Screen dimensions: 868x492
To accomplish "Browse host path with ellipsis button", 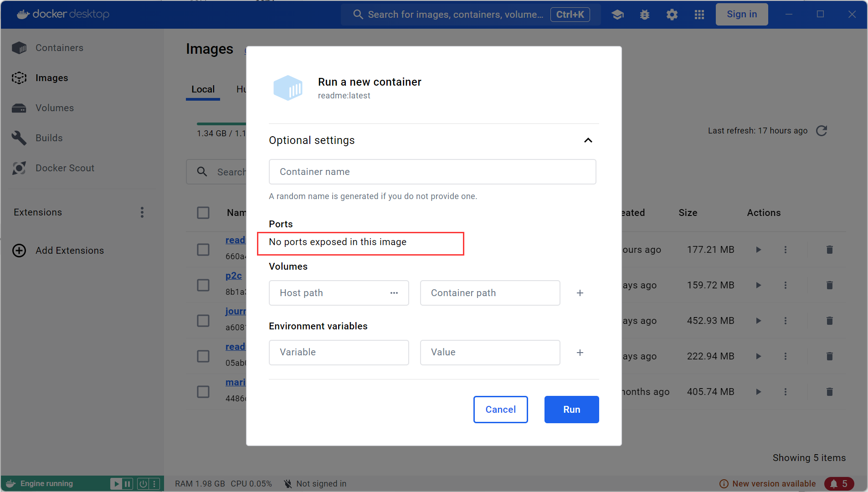I will click(x=394, y=293).
